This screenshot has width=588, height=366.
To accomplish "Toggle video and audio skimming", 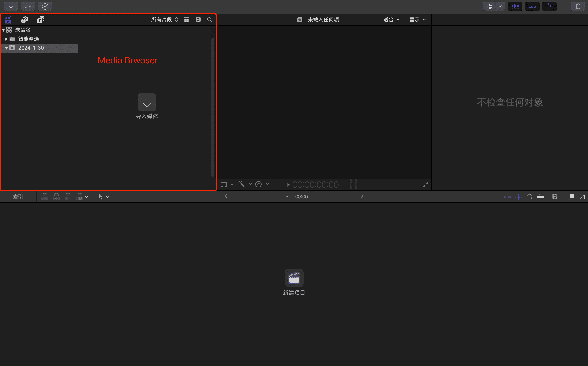I will [507, 197].
